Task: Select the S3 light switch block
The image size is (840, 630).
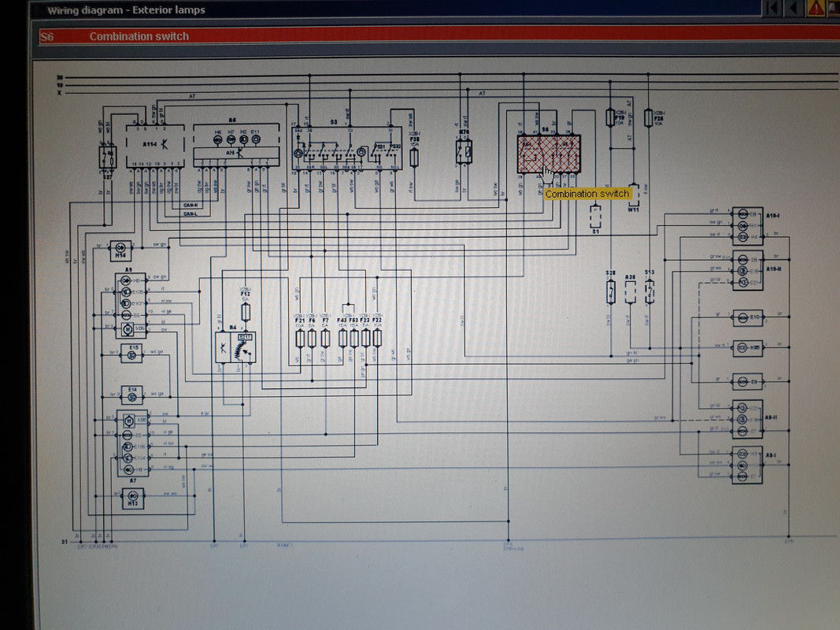Action: click(x=348, y=148)
